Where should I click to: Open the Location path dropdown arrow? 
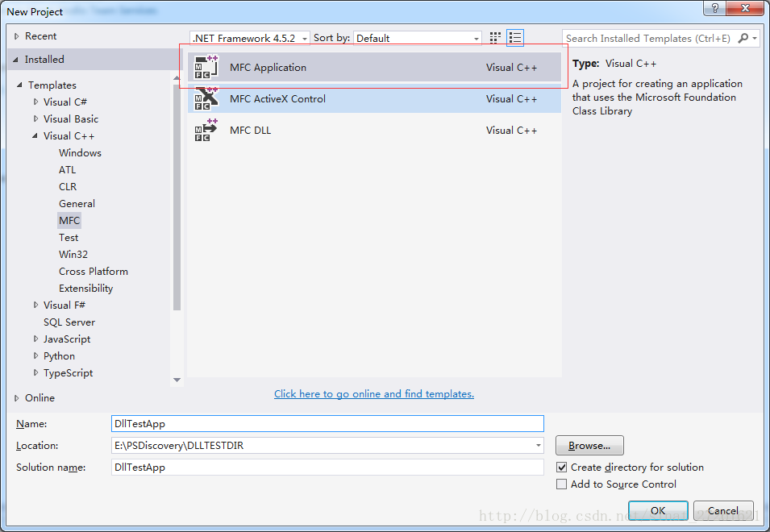click(539, 446)
